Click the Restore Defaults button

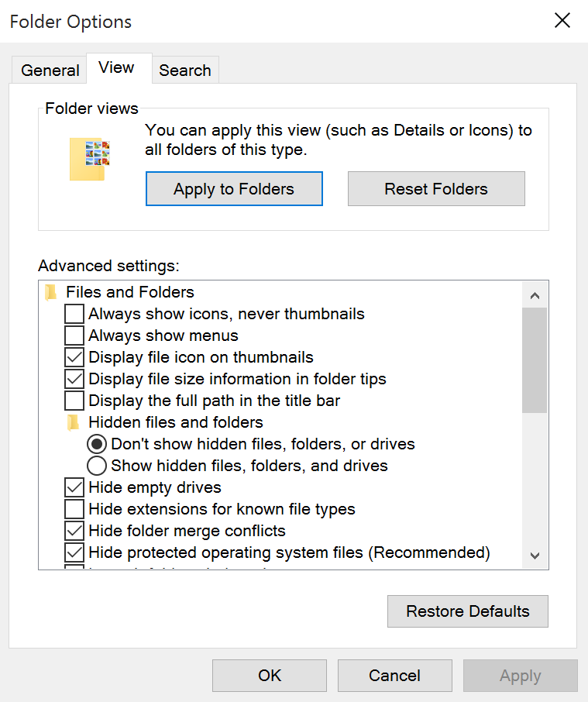[467, 611]
